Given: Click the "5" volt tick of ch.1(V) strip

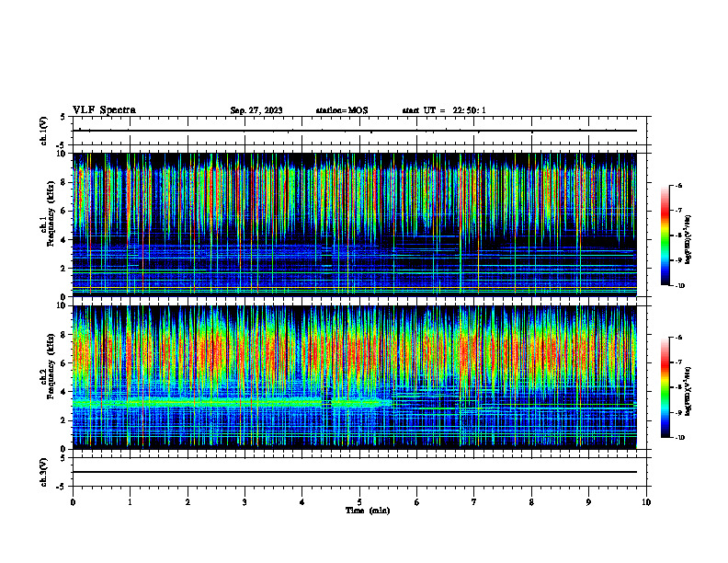Looking at the screenshot, I should (63, 117).
